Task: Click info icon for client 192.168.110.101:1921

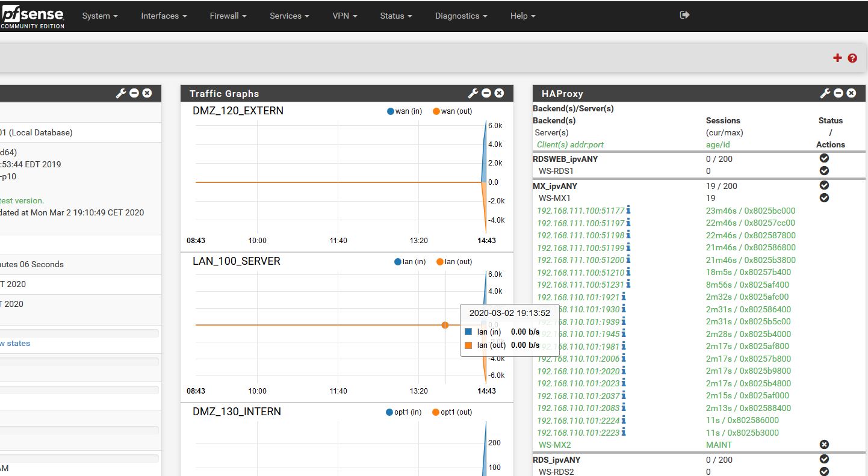Action: point(624,297)
